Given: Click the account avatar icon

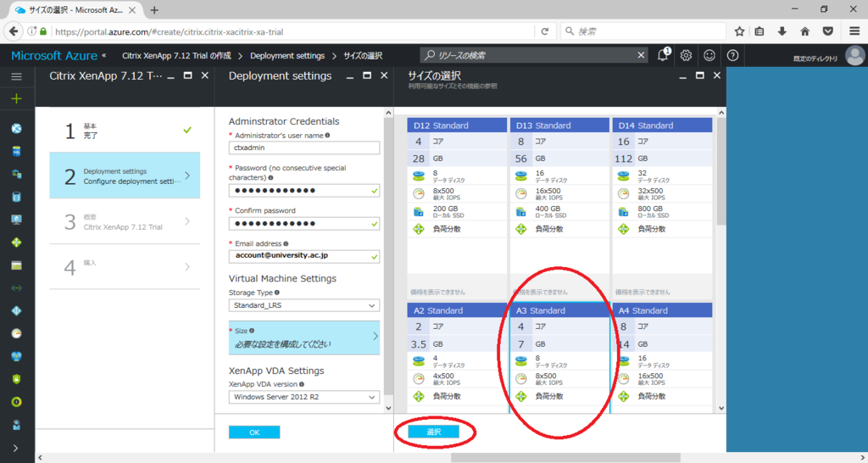Looking at the screenshot, I should [854, 55].
